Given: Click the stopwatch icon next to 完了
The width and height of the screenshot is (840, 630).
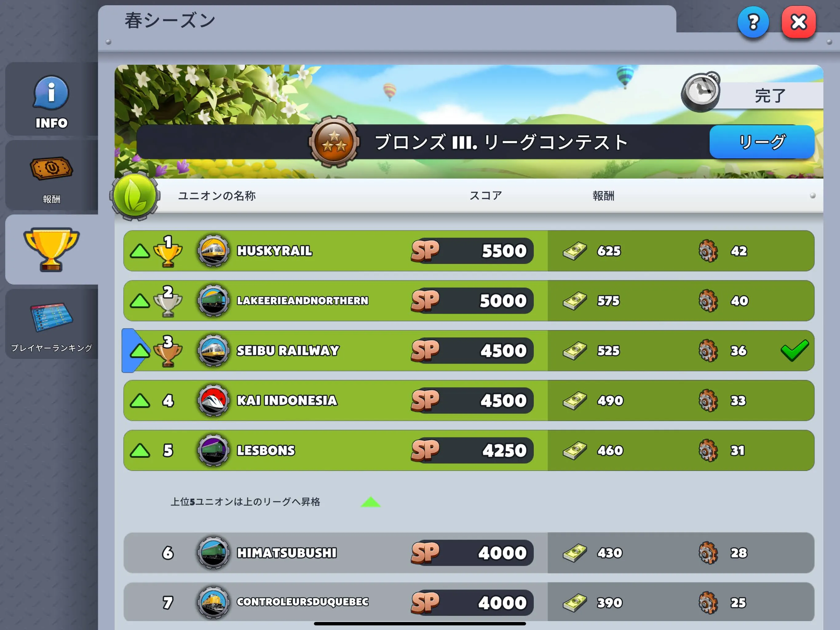Looking at the screenshot, I should [701, 92].
